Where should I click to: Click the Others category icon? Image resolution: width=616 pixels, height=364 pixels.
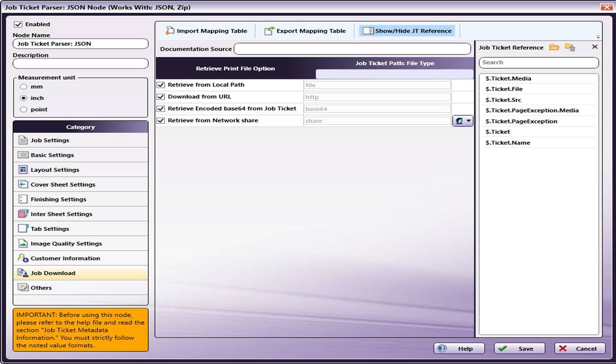point(23,287)
